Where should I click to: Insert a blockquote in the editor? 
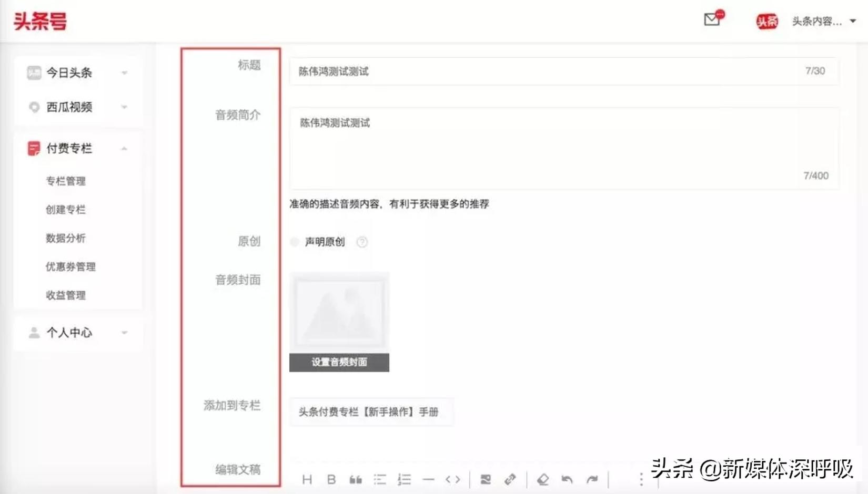point(356,479)
